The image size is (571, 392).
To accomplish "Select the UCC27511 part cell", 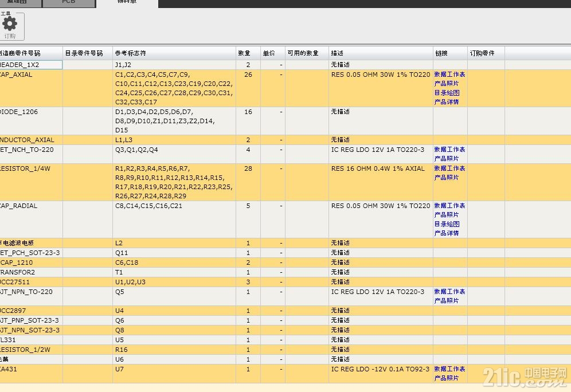I will 31,282.
